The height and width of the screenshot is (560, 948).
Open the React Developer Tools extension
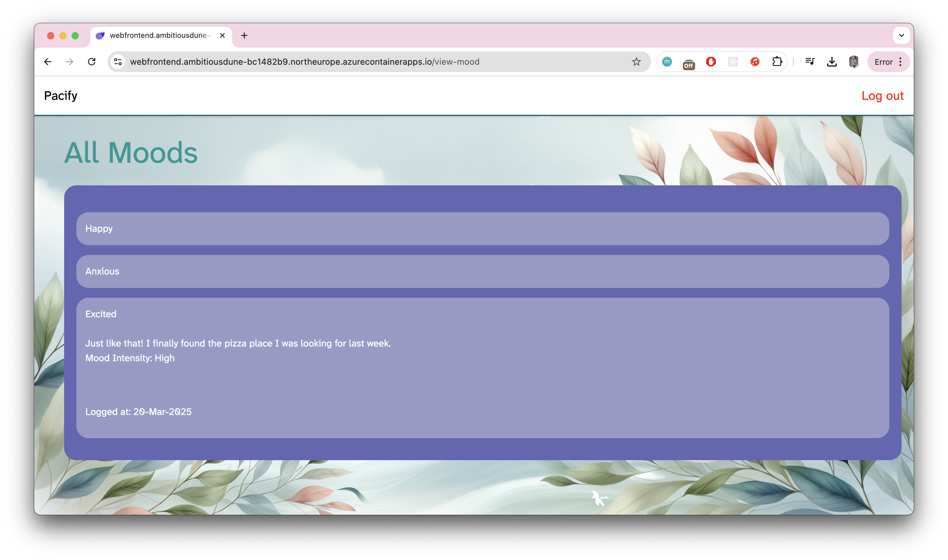732,61
